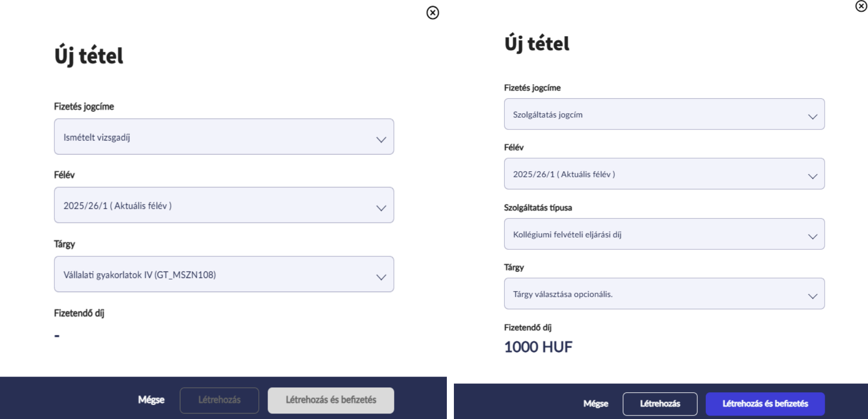Open the Ismételt vizsgadíj payment title dropdown
The height and width of the screenshot is (419, 868).
pos(217,137)
